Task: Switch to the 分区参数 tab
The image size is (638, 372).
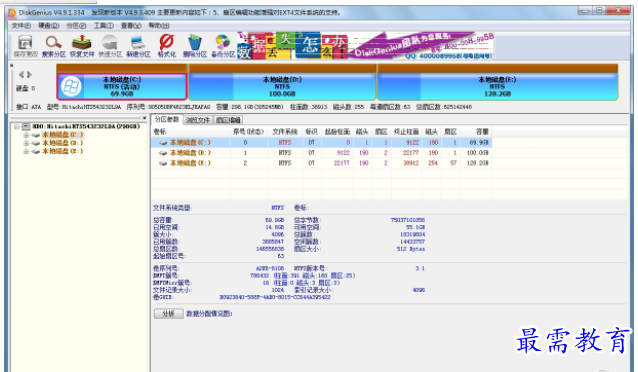Action: (x=167, y=119)
